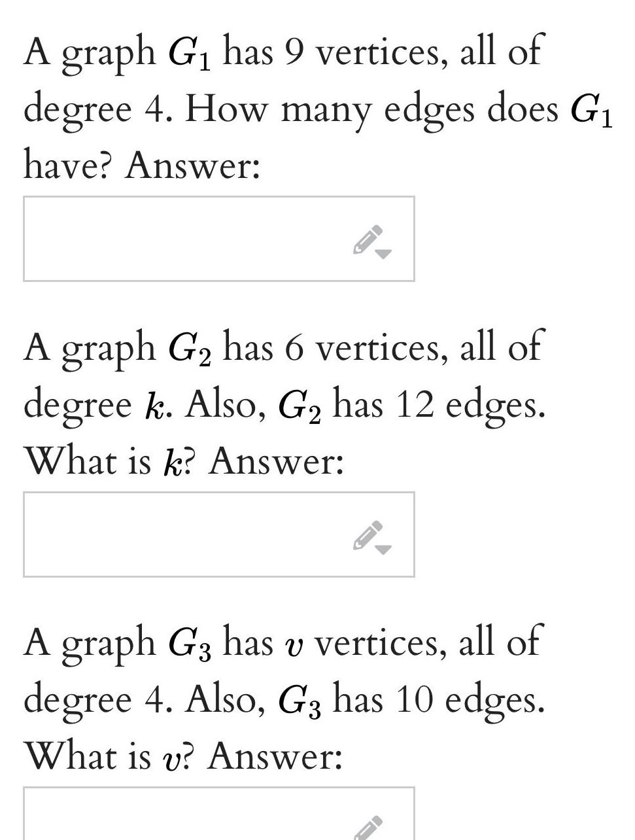Click the first G1 symbol in the opening question
Screen dimensions: 635x840
coord(190,53)
